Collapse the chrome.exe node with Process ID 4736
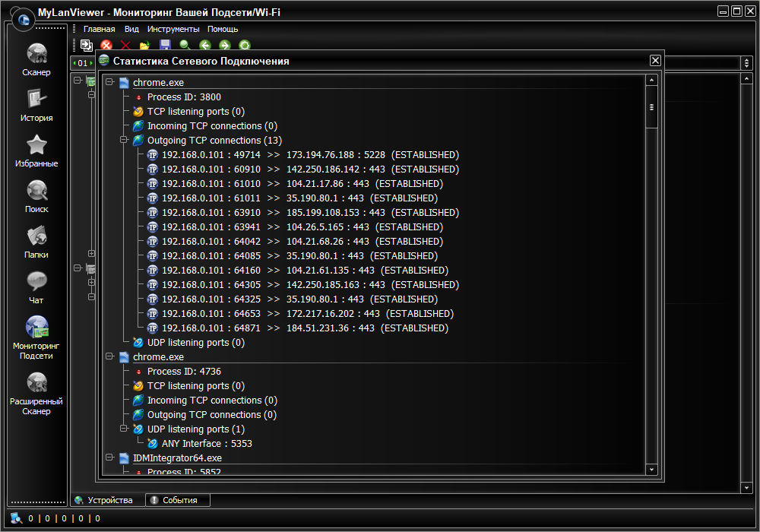 click(110, 356)
